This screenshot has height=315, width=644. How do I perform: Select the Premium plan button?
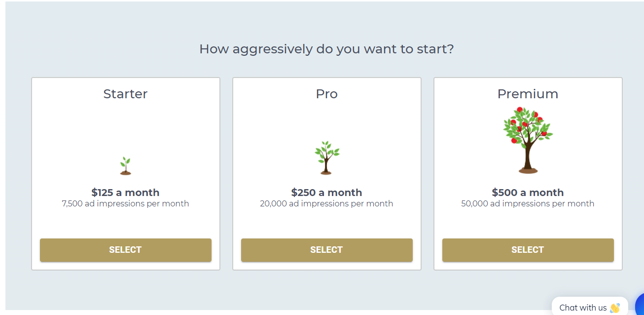[x=528, y=250]
